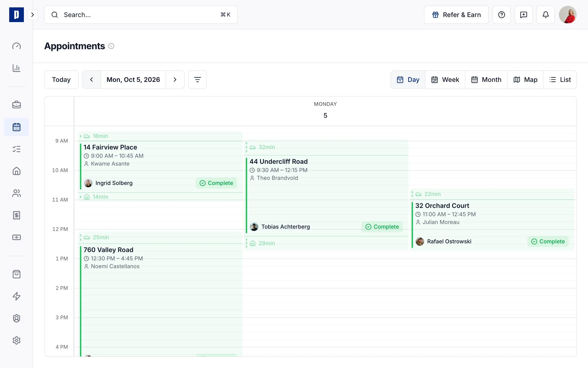Open the appointment filter options
588x368 pixels.
coord(198,80)
